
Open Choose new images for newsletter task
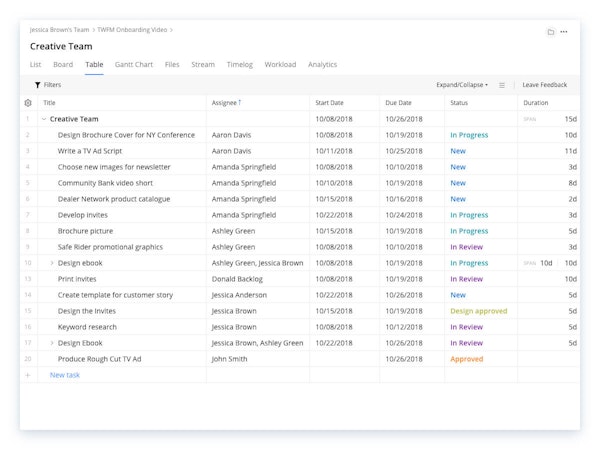coord(114,167)
